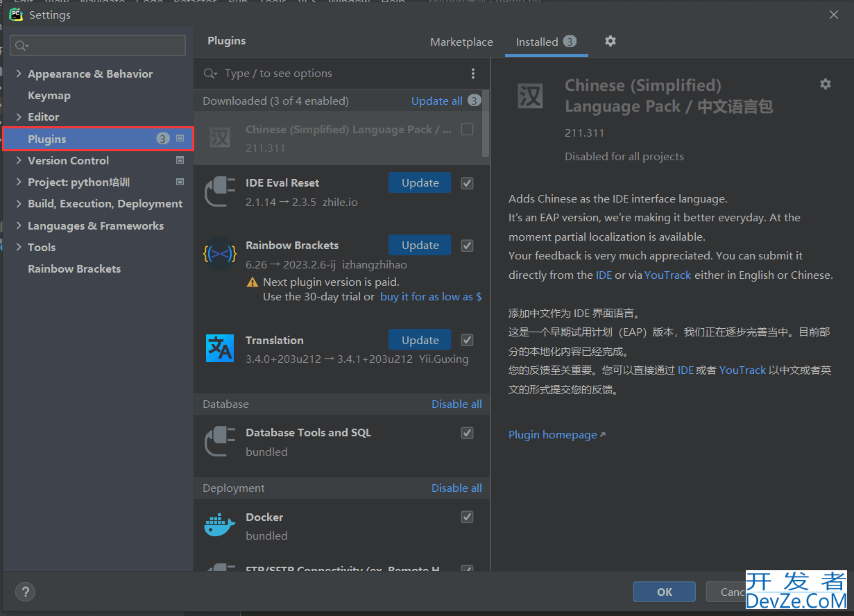Screen dimensions: 854x616
Task: Open the three-dot options menu in plugin search
Action: [473, 74]
